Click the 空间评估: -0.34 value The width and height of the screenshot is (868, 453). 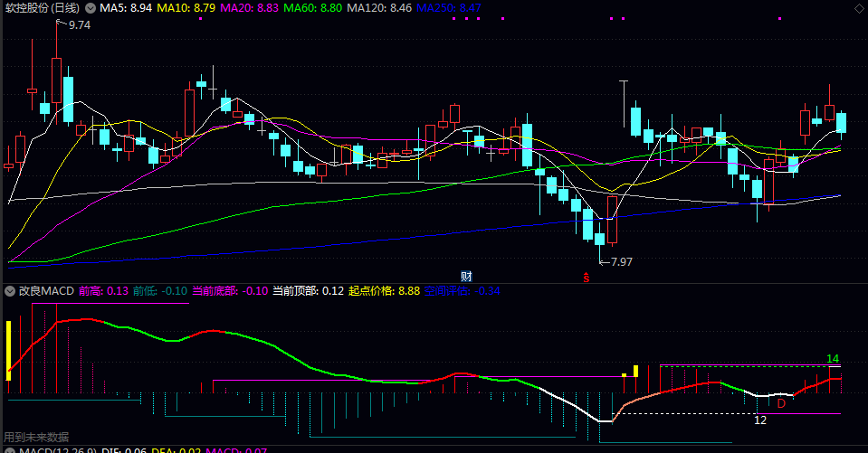pyautogui.click(x=463, y=291)
